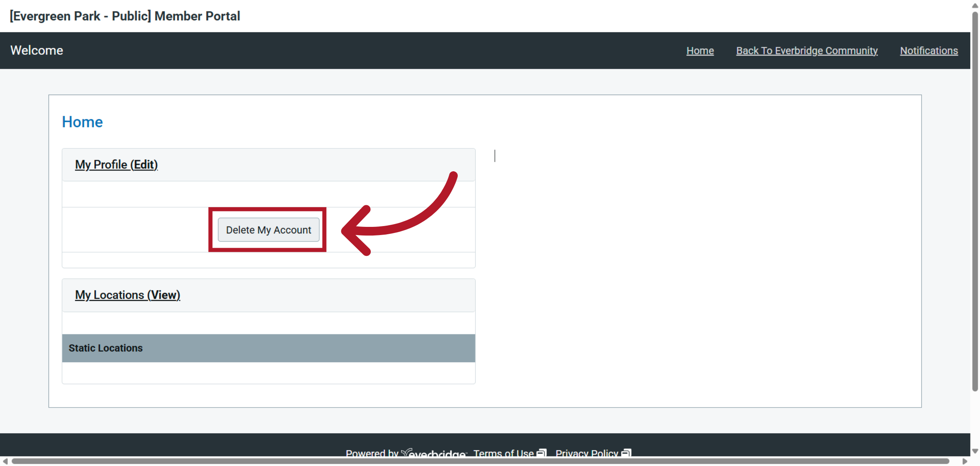The height and width of the screenshot is (466, 980).
Task: Click the scroll down arrow
Action: [975, 451]
